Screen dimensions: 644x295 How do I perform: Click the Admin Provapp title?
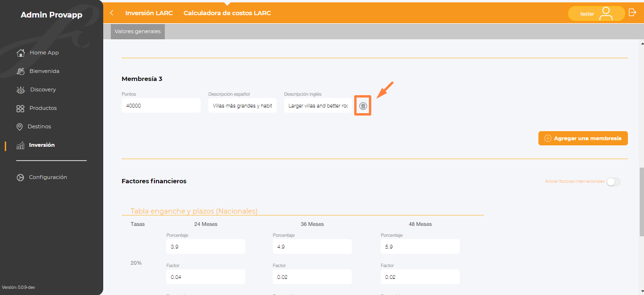[x=52, y=15]
